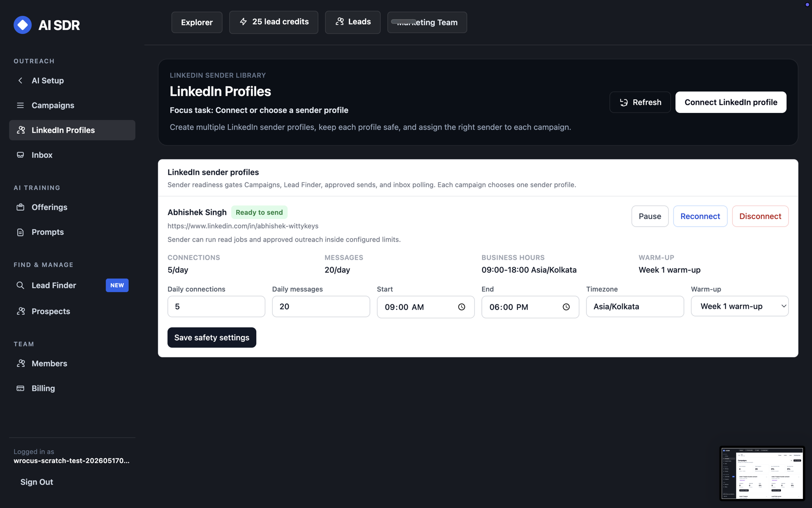Image resolution: width=812 pixels, height=508 pixels.
Task: Click the Daily messages input field
Action: (x=321, y=307)
